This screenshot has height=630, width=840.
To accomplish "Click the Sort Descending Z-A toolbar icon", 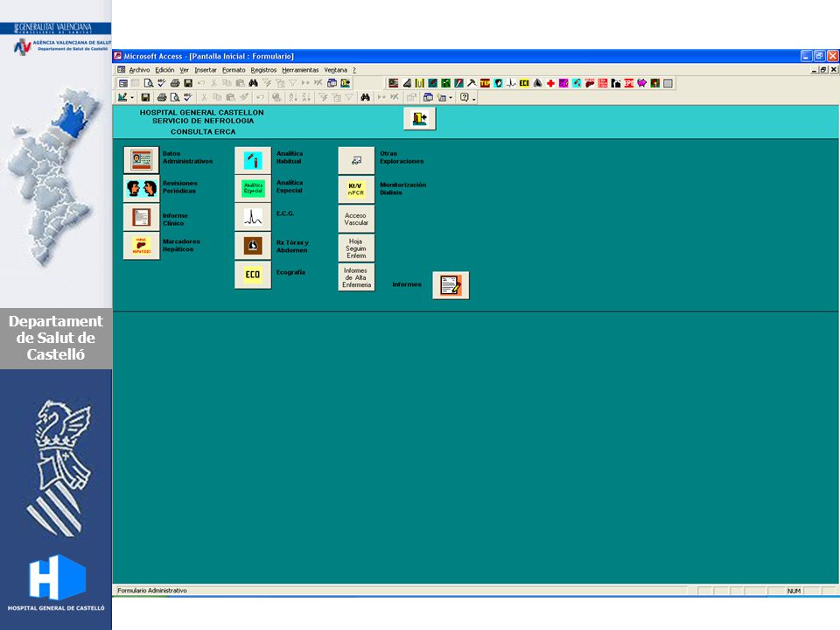I will point(306,97).
